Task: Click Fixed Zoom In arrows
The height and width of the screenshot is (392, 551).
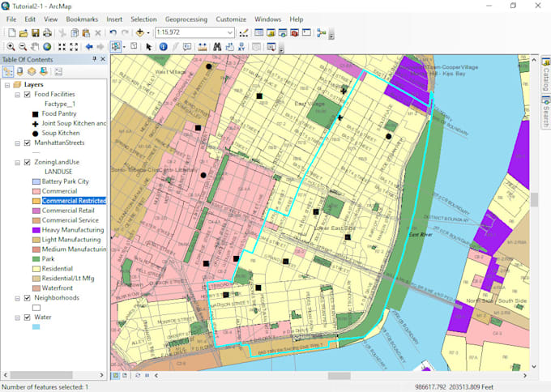Action: pyautogui.click(x=62, y=47)
